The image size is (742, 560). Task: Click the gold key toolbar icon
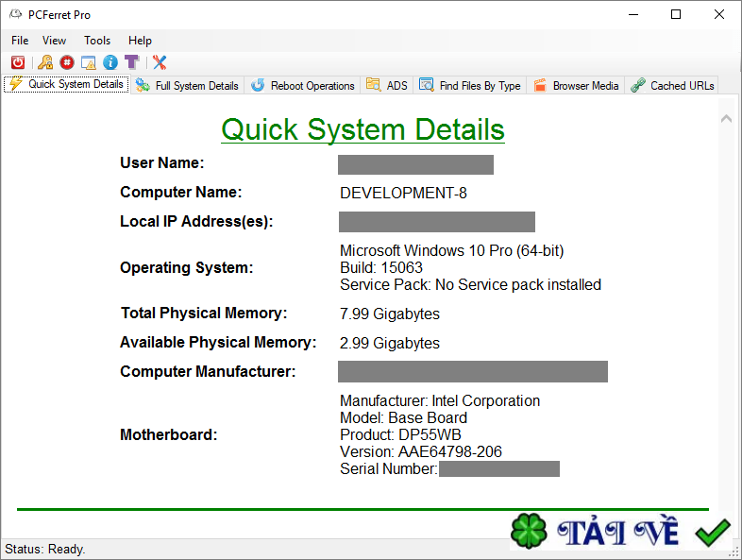(x=44, y=62)
